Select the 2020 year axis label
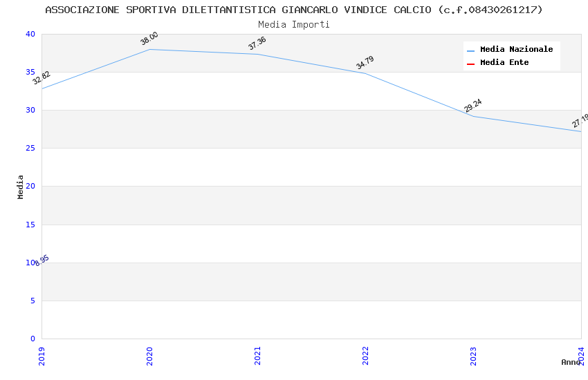Screen dimensions: 588x380 (x=149, y=356)
